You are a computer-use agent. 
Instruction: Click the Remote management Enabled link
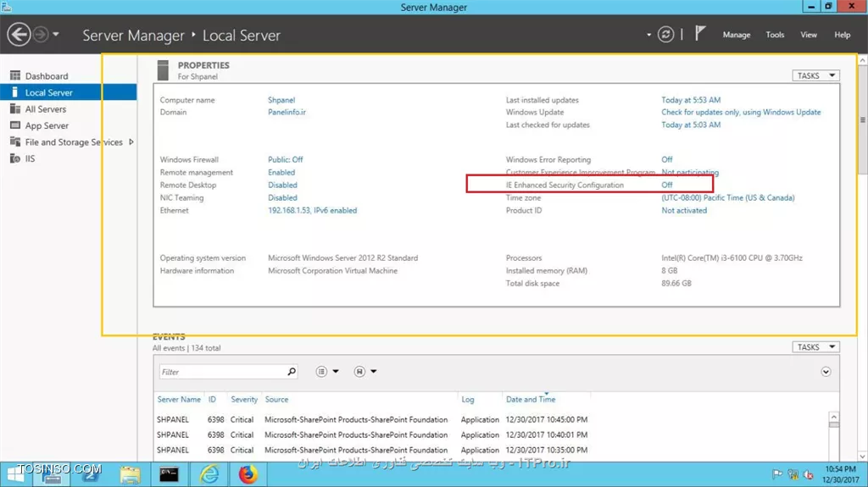pos(281,172)
